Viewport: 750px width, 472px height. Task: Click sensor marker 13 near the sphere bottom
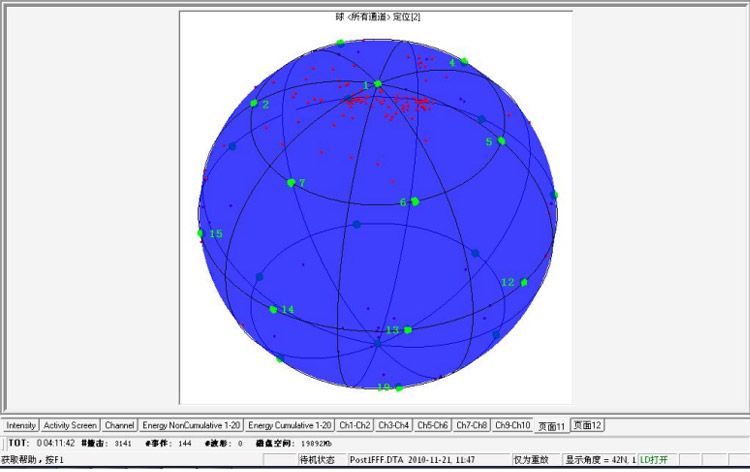pos(407,329)
